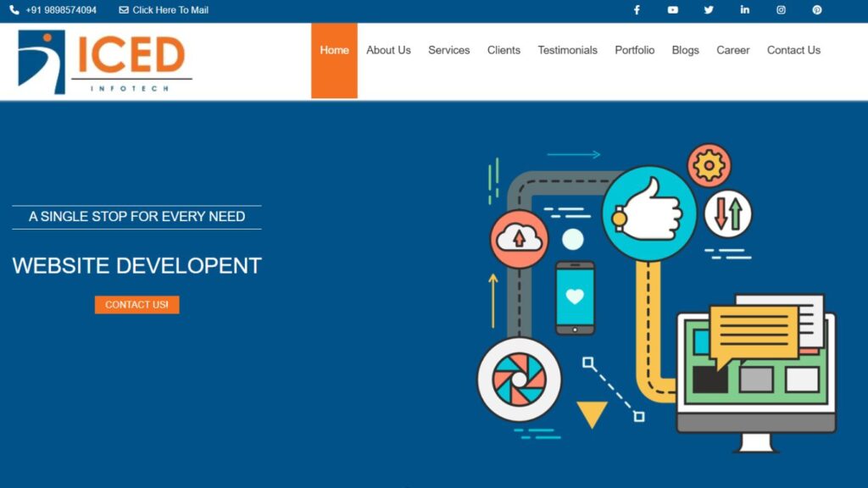Navigate to the Blogs page
The image size is (868, 488).
(685, 51)
